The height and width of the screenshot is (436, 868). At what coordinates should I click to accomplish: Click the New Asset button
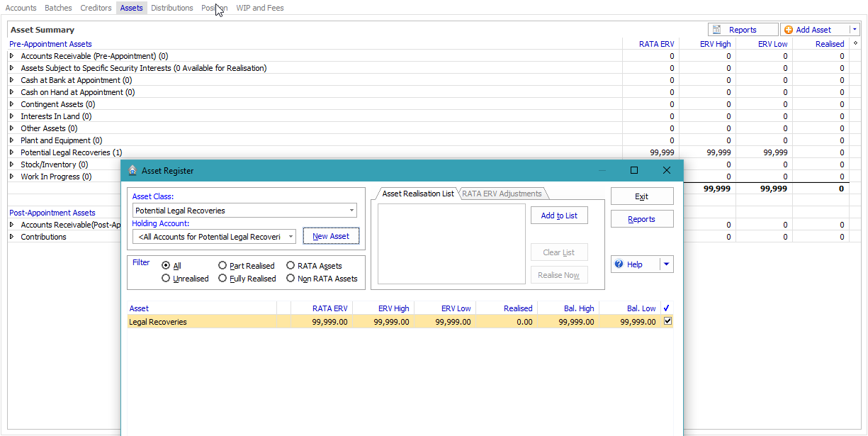point(331,237)
